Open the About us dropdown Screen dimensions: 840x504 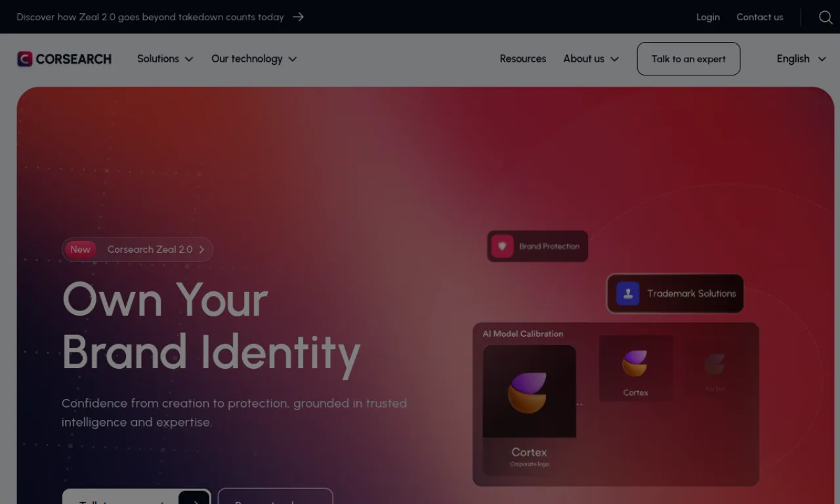click(591, 59)
